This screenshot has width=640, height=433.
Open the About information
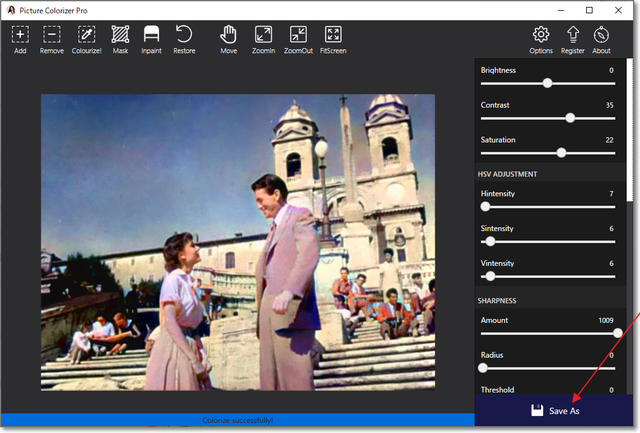tap(601, 35)
